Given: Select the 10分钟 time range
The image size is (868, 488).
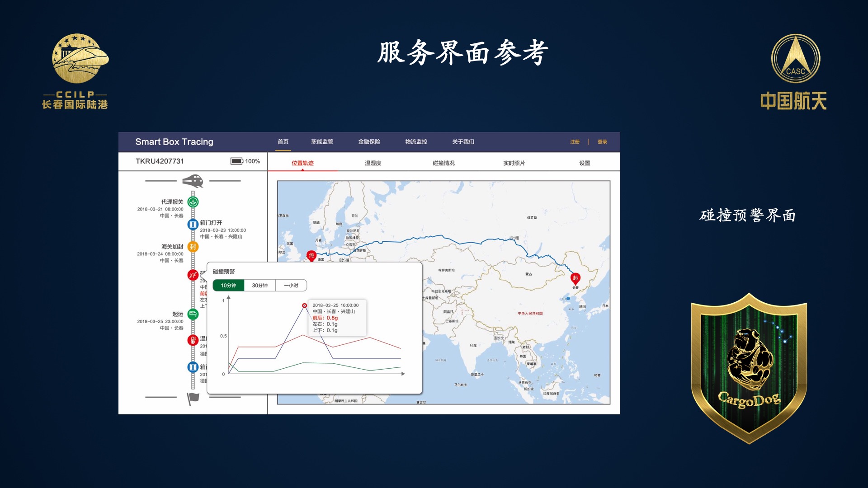Looking at the screenshot, I should coord(228,286).
